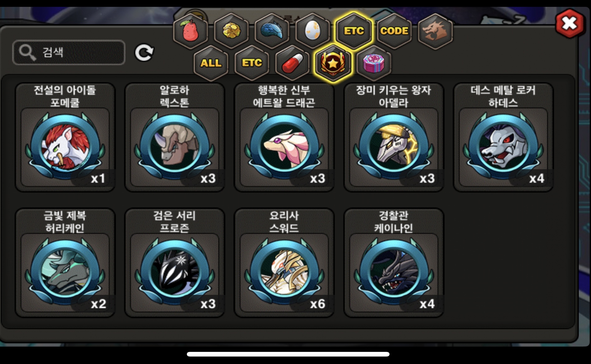This screenshot has width=591, height=364.
Task: Select the spotted egg category icon
Action: click(x=312, y=31)
